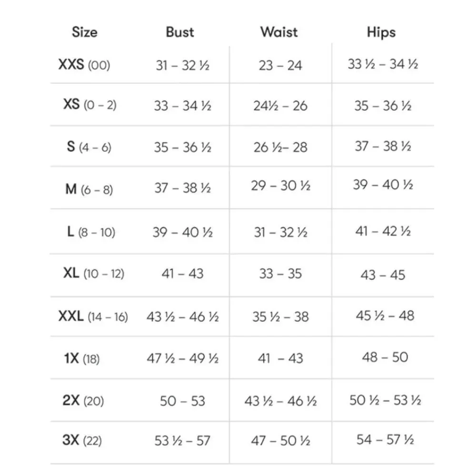Select the XL (10 – 12) size label
Screen dimensions: 476x476
(93, 274)
